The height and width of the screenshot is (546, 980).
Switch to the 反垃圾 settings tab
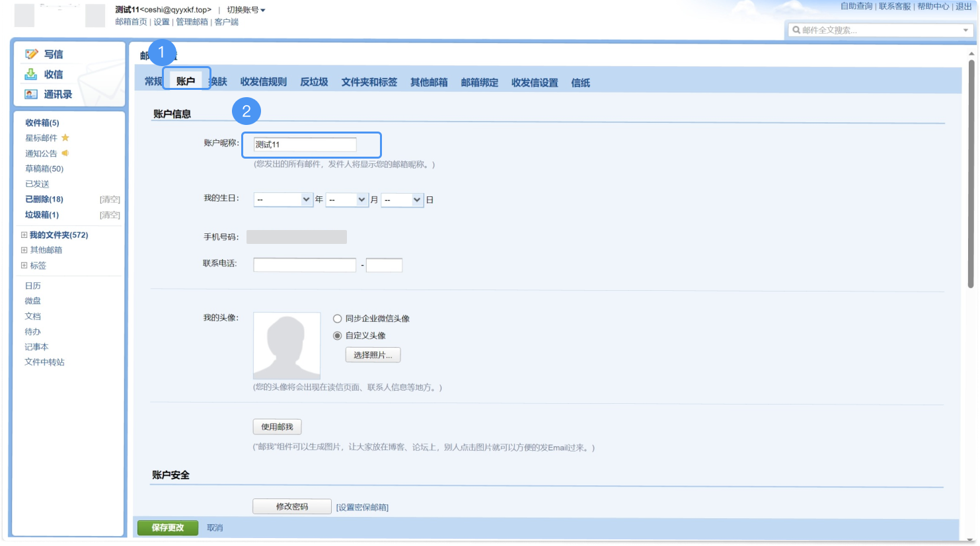tap(314, 82)
